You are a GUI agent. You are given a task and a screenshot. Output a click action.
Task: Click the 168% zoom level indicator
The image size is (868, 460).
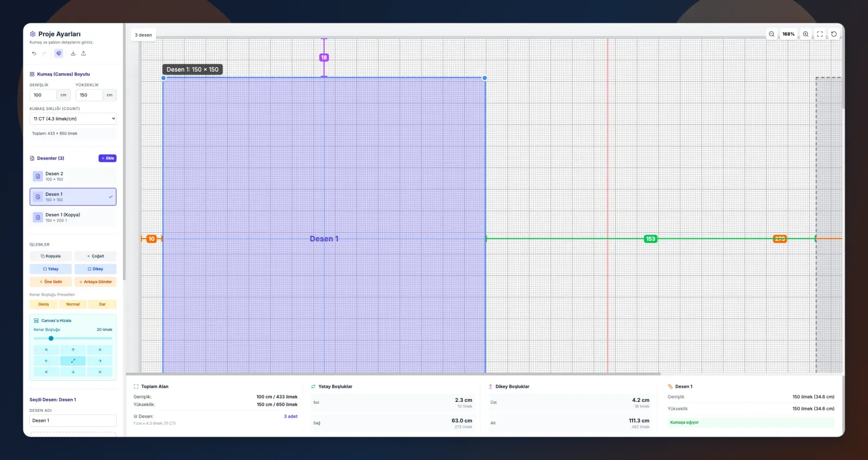point(788,34)
